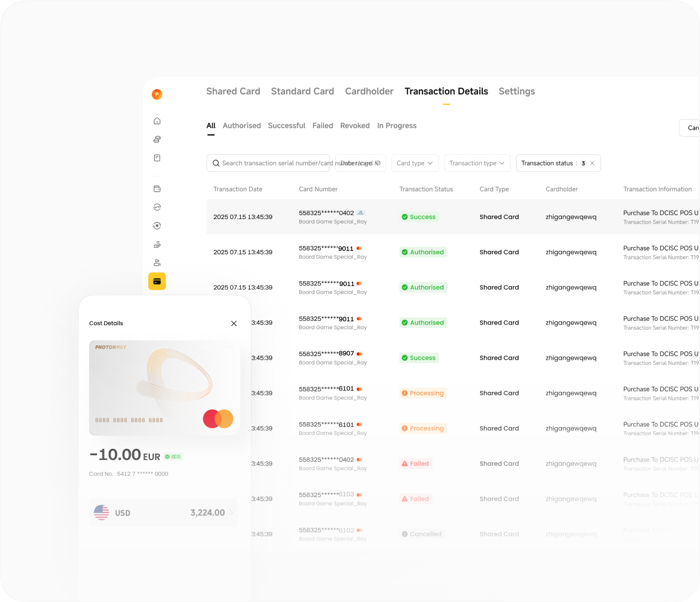The image size is (700, 602).
Task: Open the wallet sidebar icon
Action: click(157, 189)
